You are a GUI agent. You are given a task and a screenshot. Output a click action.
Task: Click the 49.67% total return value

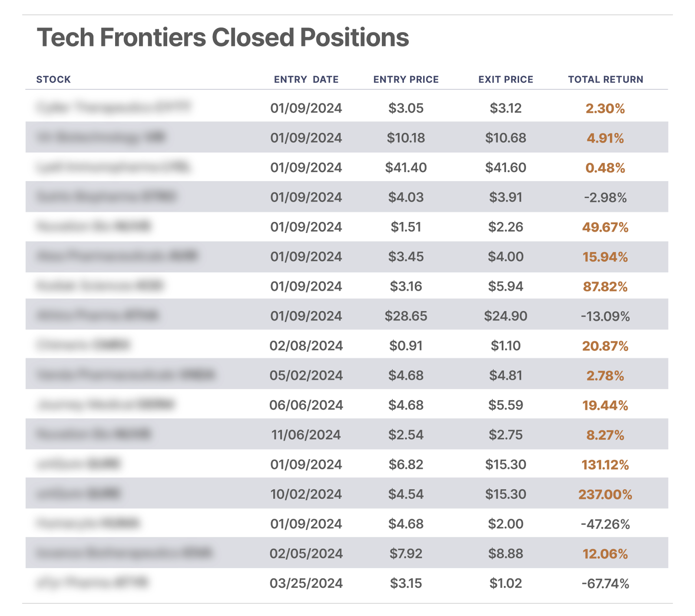pos(605,227)
